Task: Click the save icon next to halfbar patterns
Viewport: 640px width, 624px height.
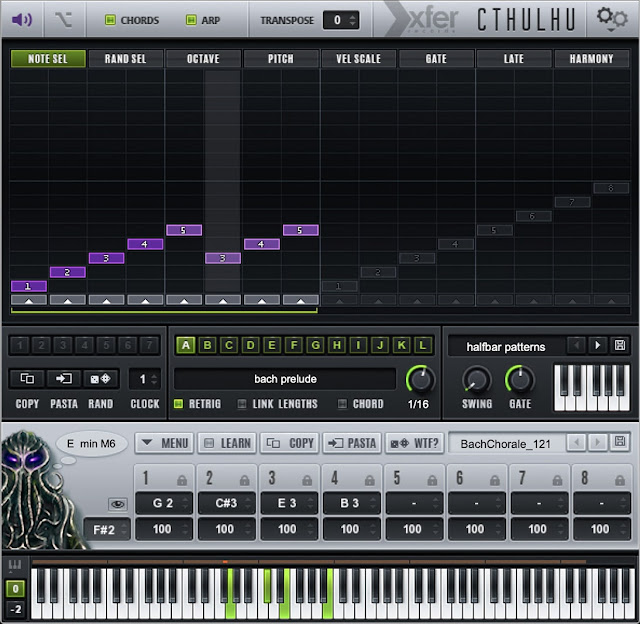Action: [621, 346]
